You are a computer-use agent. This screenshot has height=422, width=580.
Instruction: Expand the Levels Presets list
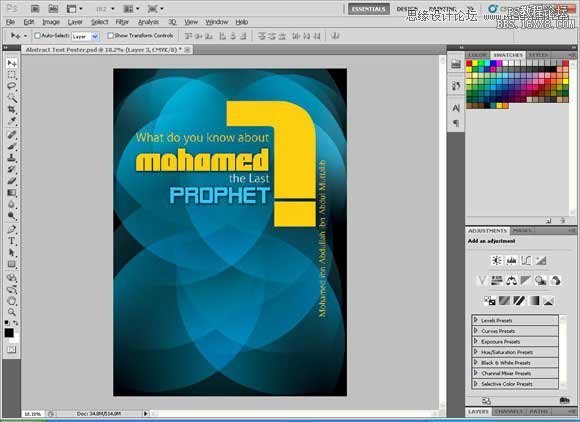(515, 320)
